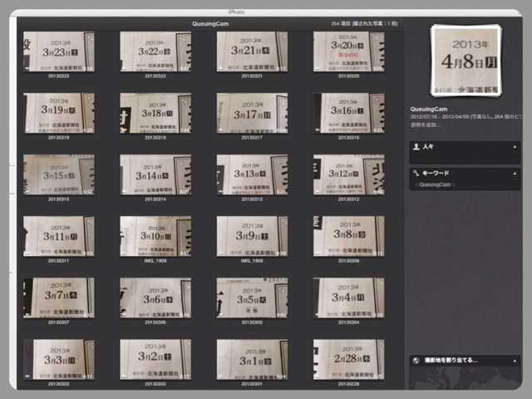Click the IMG_1906 file name label
Image resolution: width=532 pixels, height=399 pixels.
(x=252, y=260)
